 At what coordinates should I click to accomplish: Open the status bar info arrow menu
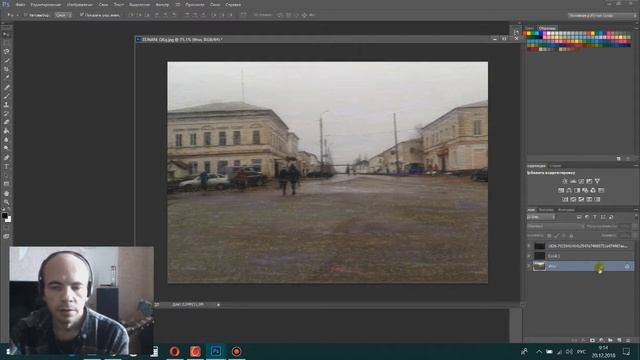tap(218, 305)
